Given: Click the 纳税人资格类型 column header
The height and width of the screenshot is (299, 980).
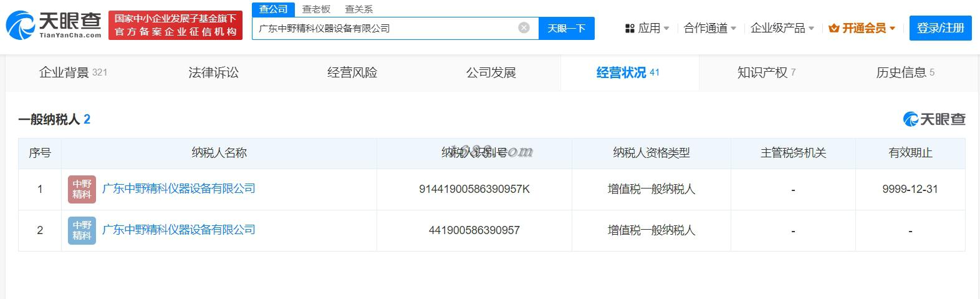Looking at the screenshot, I should pos(651,153).
